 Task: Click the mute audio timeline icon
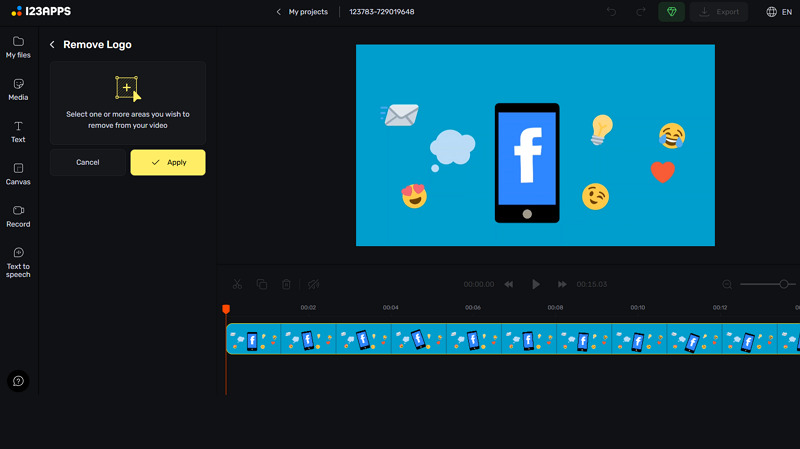(x=313, y=284)
